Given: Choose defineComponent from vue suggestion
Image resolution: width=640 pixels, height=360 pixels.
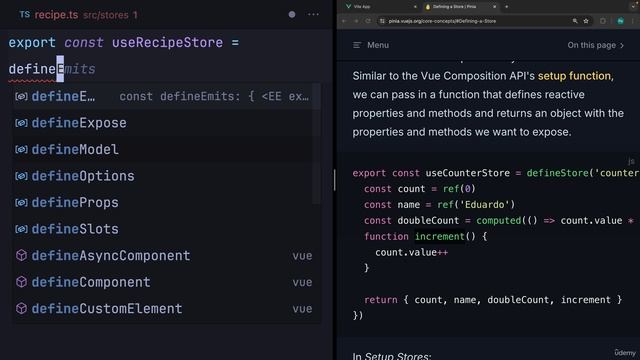Looking at the screenshot, I should coord(167,282).
